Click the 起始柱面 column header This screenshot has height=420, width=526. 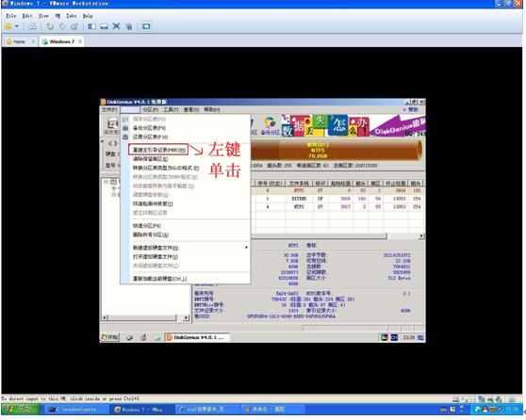click(x=341, y=184)
